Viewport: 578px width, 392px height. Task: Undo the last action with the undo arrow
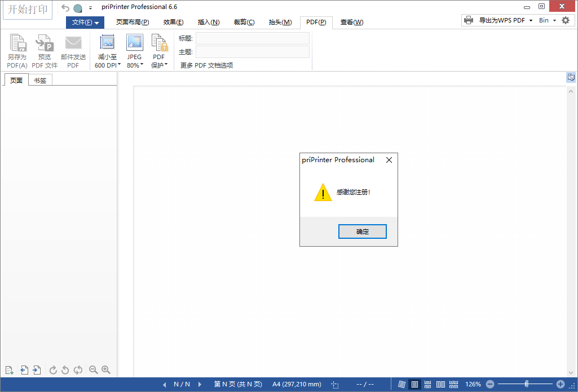pyautogui.click(x=65, y=8)
